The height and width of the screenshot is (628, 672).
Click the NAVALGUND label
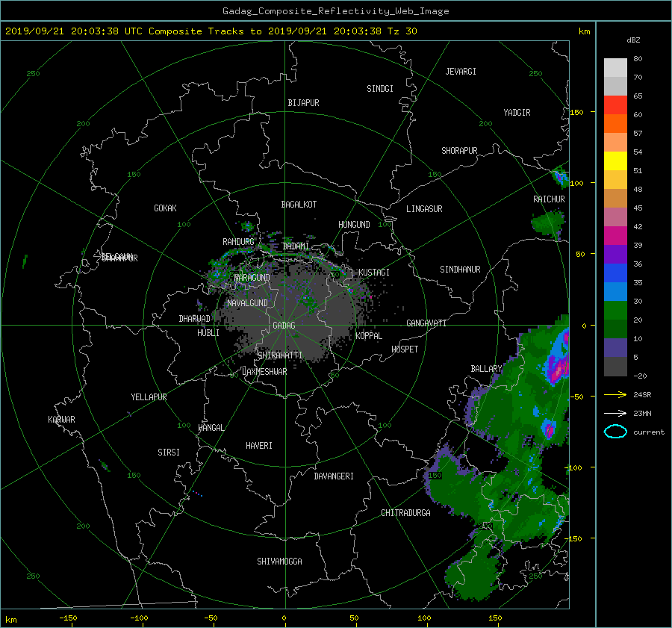[247, 303]
